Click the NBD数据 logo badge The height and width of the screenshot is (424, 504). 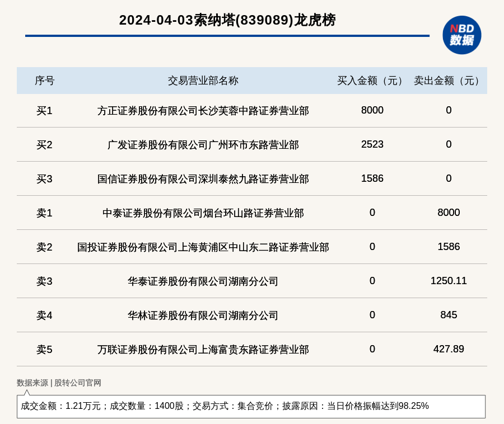click(461, 35)
